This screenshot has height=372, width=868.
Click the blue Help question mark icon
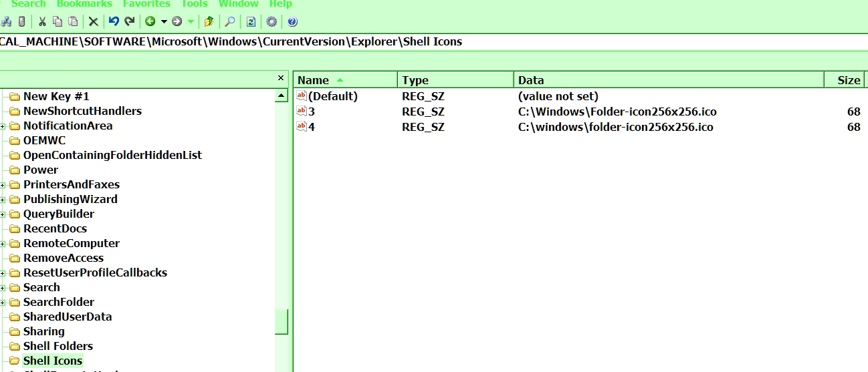[x=292, y=21]
